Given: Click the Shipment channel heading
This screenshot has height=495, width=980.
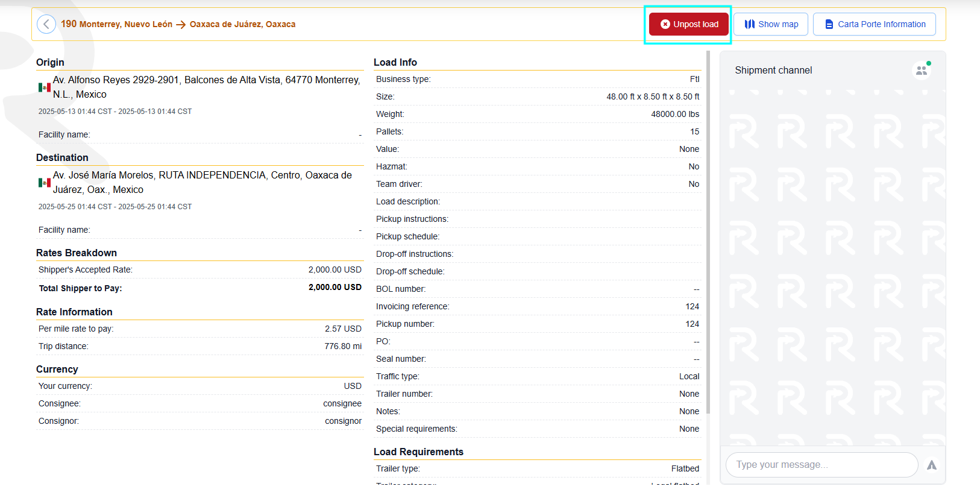Looking at the screenshot, I should click(773, 70).
